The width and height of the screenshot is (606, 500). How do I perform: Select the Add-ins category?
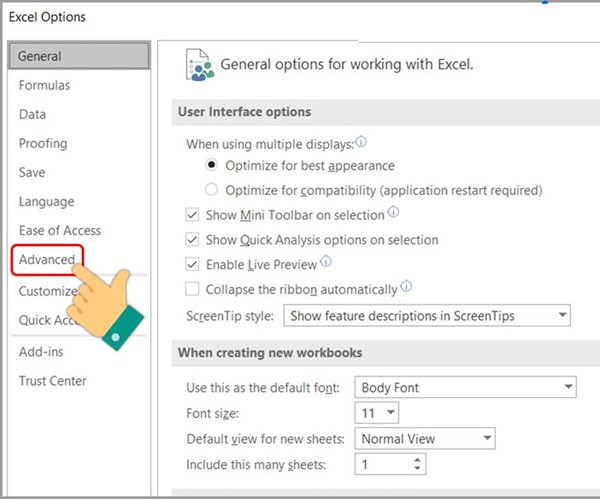tap(41, 352)
